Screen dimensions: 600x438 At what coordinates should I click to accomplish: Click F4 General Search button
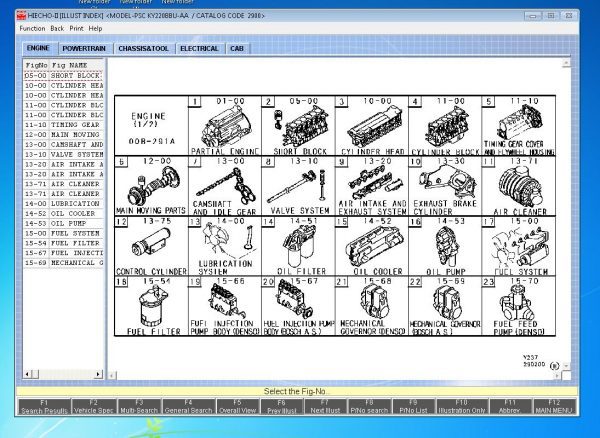[x=188, y=407]
